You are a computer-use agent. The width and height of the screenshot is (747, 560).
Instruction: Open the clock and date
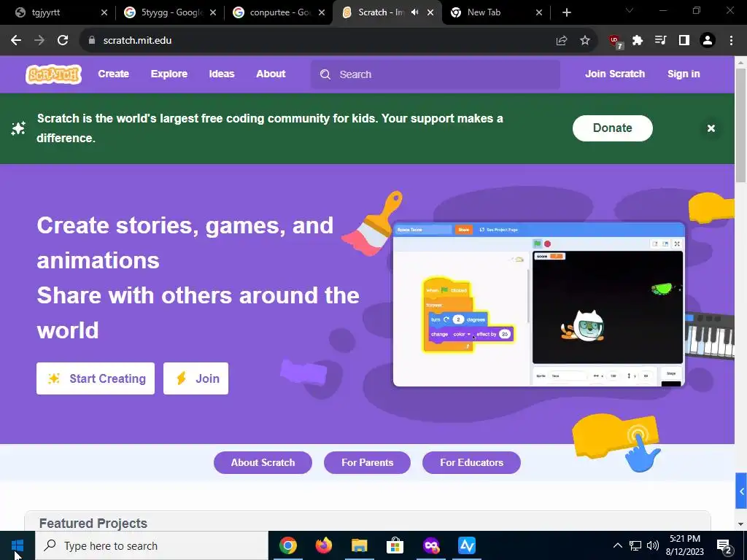(685, 545)
